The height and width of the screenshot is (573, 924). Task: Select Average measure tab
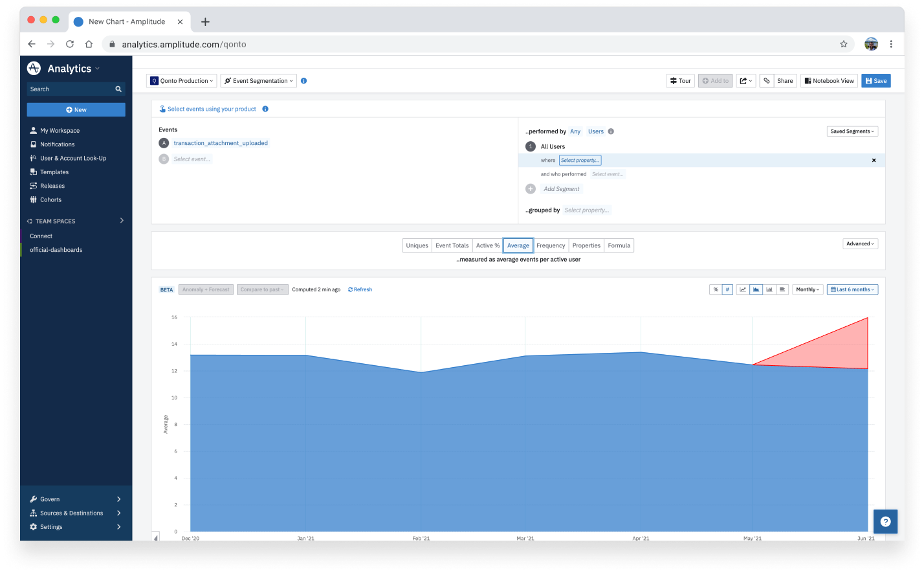click(x=518, y=245)
